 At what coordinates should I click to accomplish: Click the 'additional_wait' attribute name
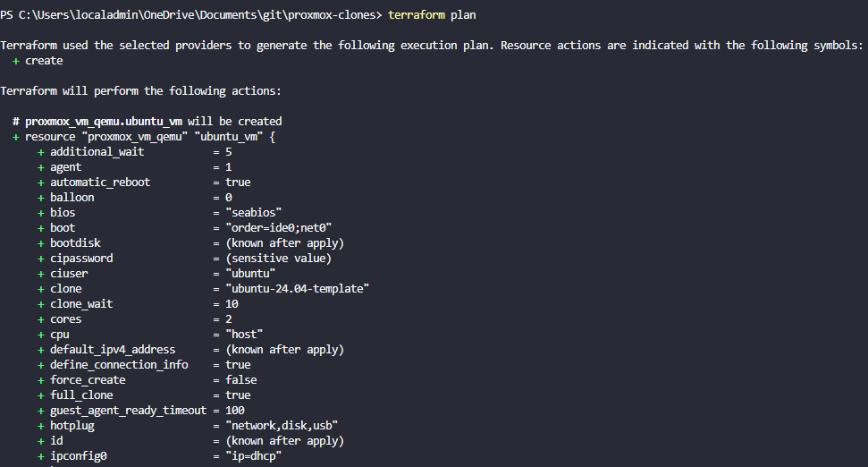[x=97, y=151]
